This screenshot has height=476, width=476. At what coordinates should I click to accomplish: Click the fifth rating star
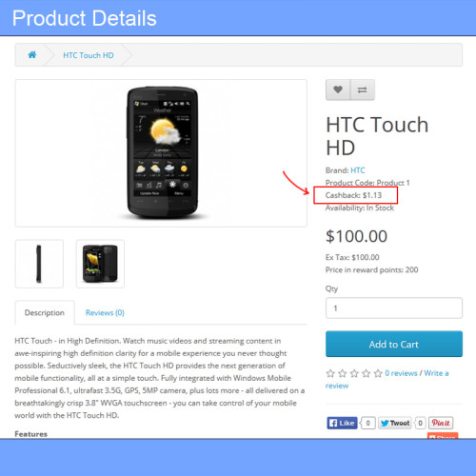(378, 373)
